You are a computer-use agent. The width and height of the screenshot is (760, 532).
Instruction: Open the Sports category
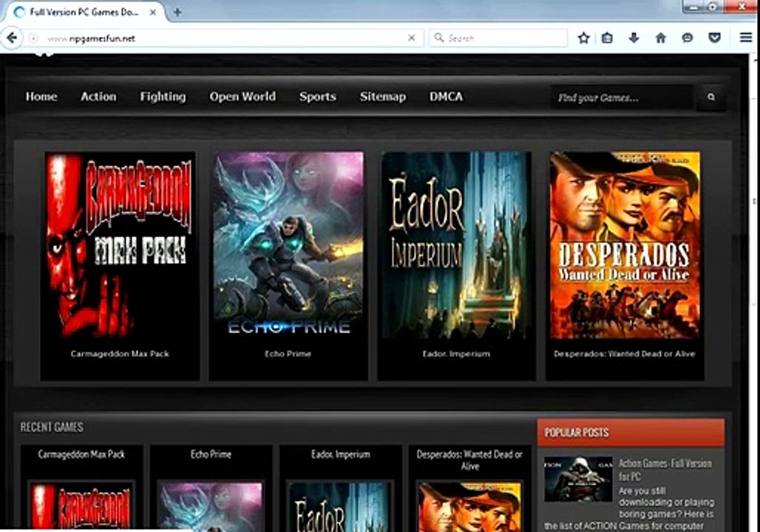(317, 97)
